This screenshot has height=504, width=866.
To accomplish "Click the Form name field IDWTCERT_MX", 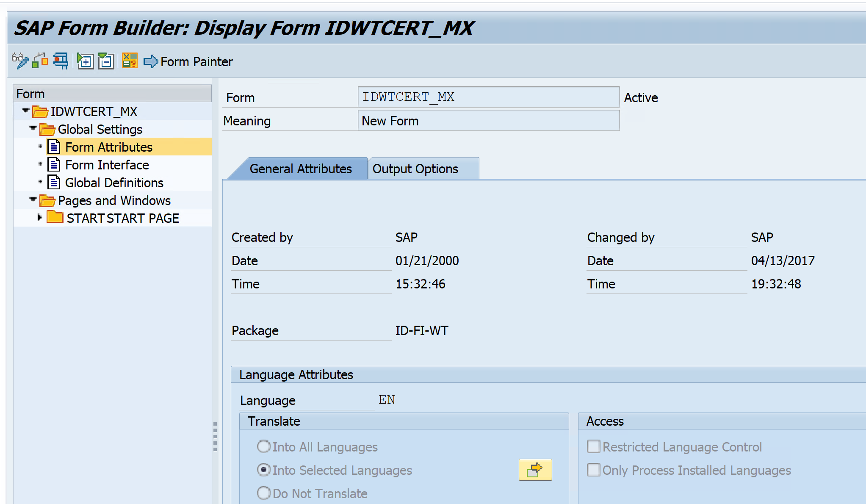I will [489, 97].
